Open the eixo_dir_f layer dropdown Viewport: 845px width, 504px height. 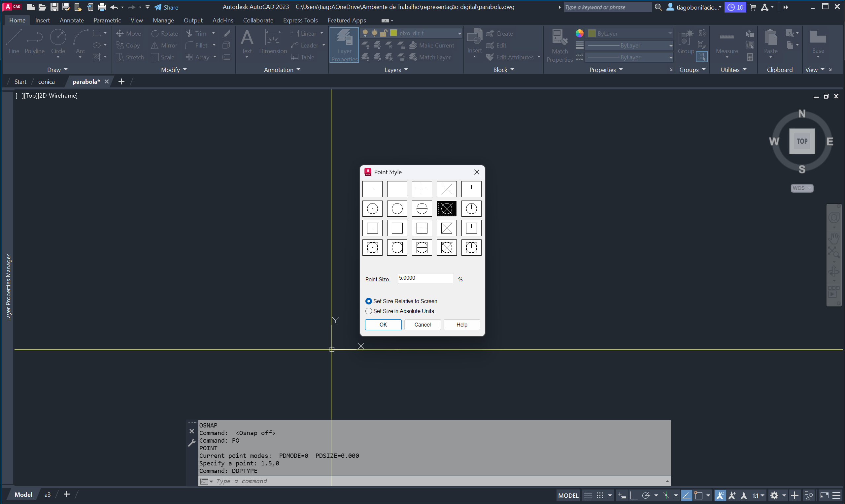click(x=459, y=33)
